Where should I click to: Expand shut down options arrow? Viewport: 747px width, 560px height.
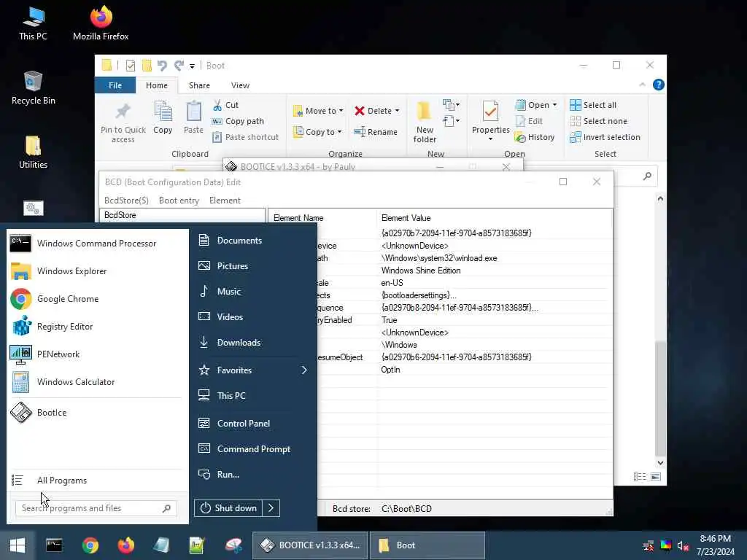[271, 508]
